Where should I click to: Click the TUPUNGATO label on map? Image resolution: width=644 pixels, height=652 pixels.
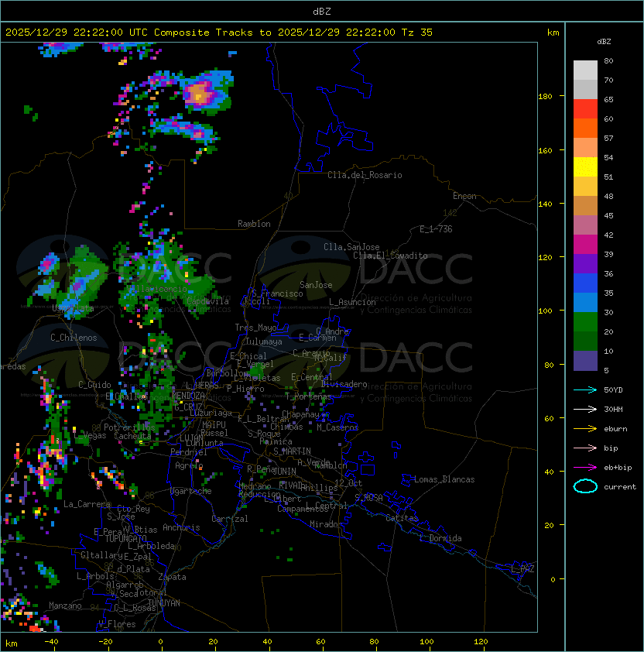pyautogui.click(x=126, y=538)
